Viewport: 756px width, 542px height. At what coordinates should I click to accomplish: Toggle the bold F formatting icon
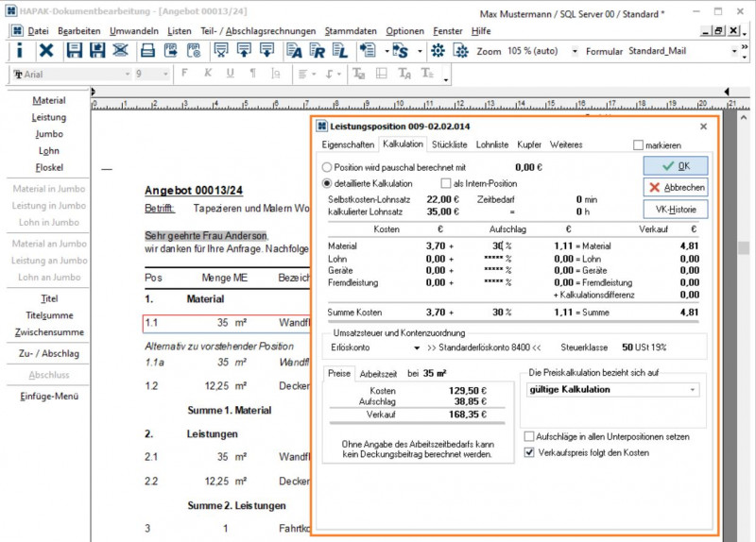coord(185,74)
